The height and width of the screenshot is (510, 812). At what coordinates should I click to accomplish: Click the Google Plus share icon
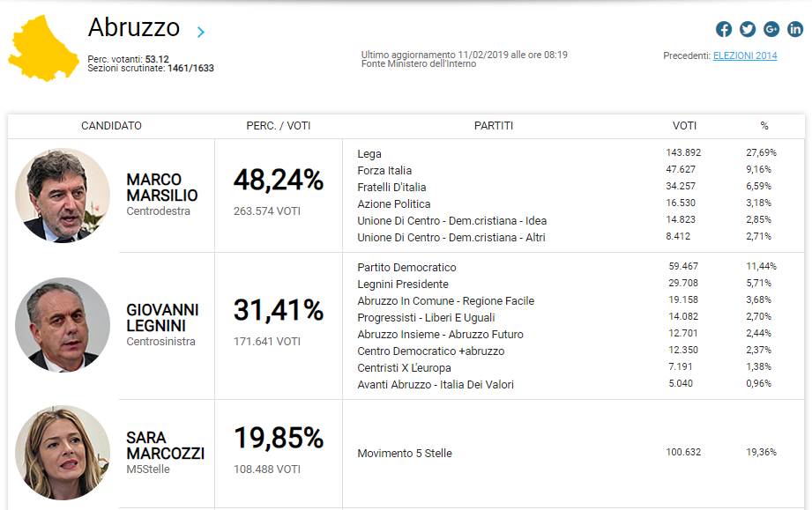click(x=771, y=29)
